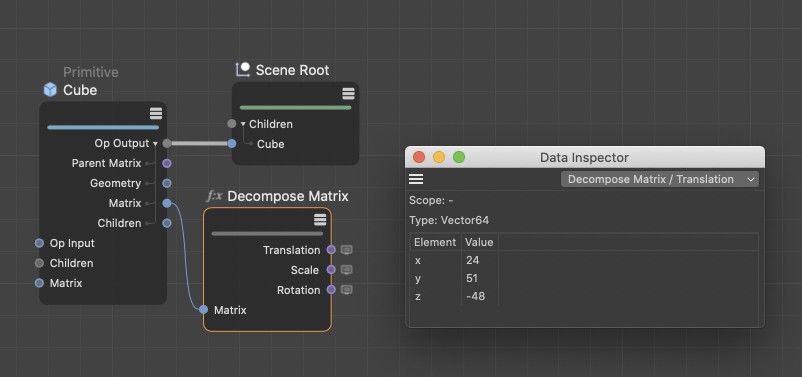Toggle the Scale port inspector monitor icon
The width and height of the screenshot is (802, 377).
point(347,270)
